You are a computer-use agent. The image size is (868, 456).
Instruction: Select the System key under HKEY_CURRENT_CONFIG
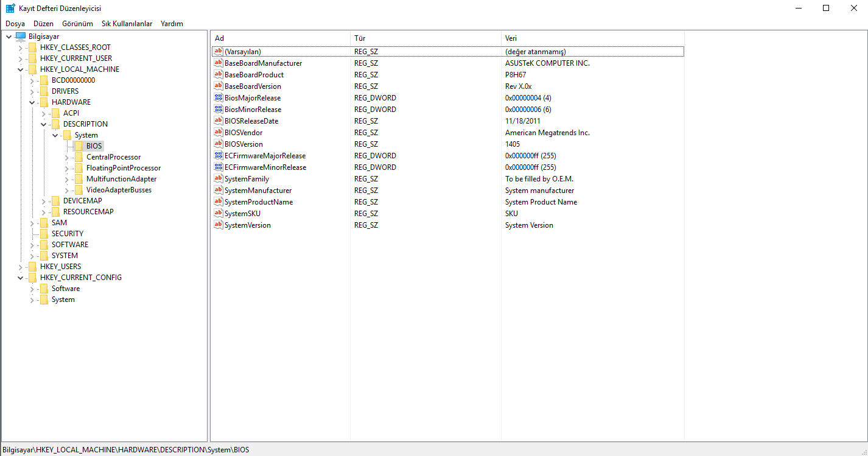coord(63,300)
